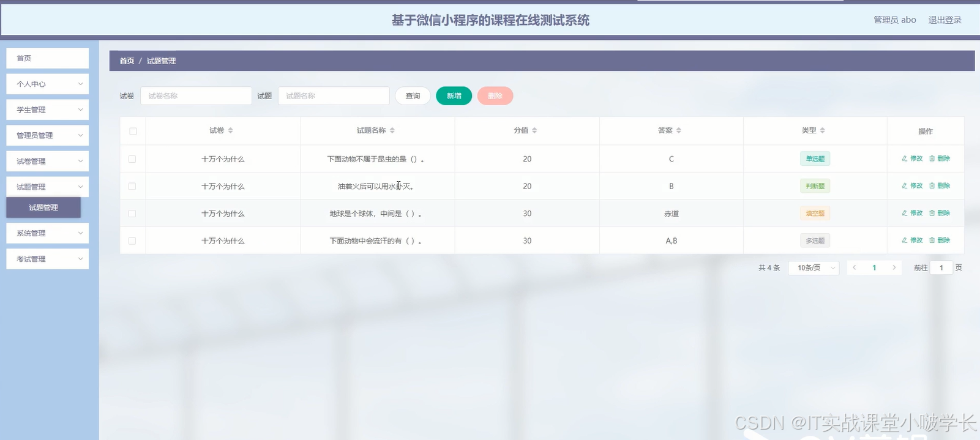
Task: Click the answer cell A,B
Action: [671, 241]
